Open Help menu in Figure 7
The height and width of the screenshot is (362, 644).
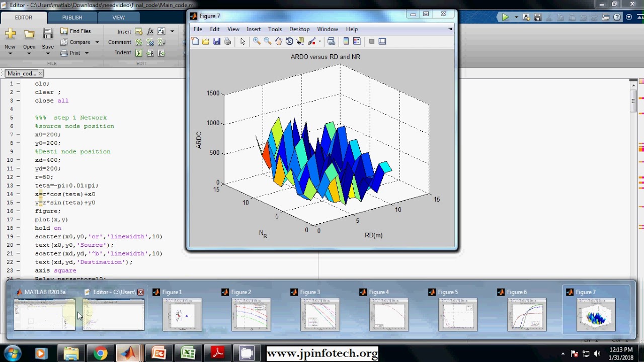(x=352, y=29)
